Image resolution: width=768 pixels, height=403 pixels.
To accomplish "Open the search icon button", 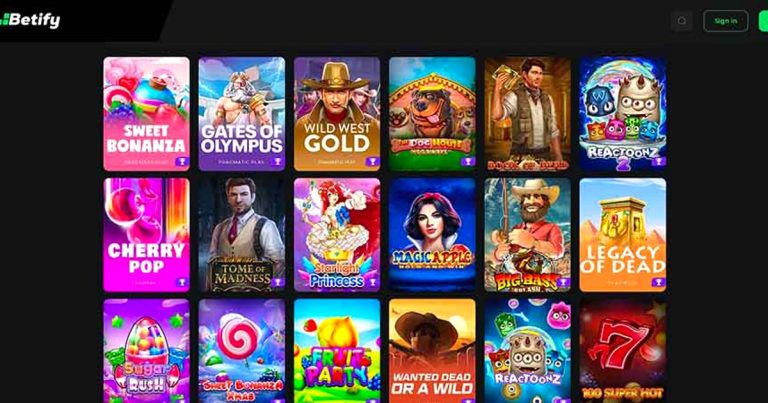I will [681, 21].
